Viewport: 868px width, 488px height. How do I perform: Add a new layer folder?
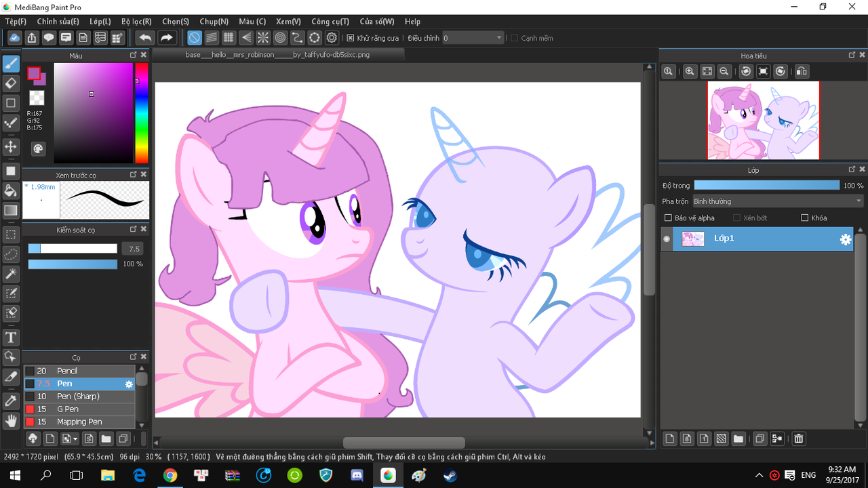(x=738, y=439)
